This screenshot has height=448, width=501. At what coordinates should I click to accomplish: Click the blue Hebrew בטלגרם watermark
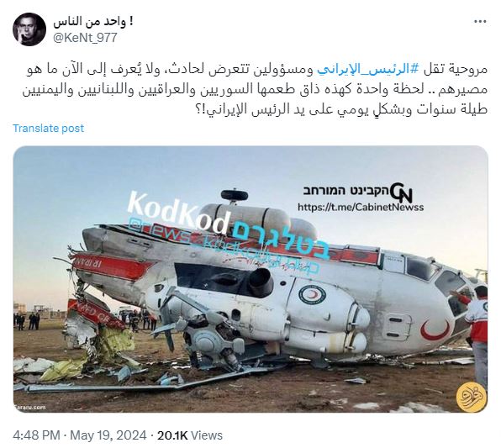pos(281,242)
